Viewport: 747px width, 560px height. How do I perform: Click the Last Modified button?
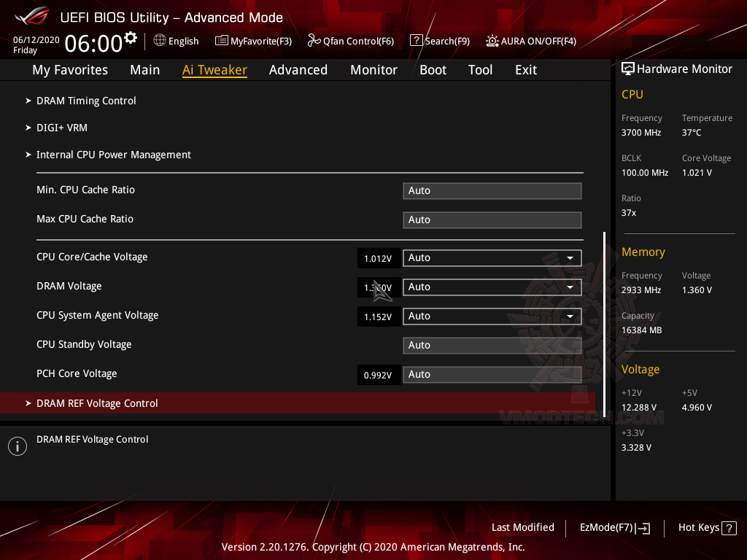pyautogui.click(x=523, y=527)
